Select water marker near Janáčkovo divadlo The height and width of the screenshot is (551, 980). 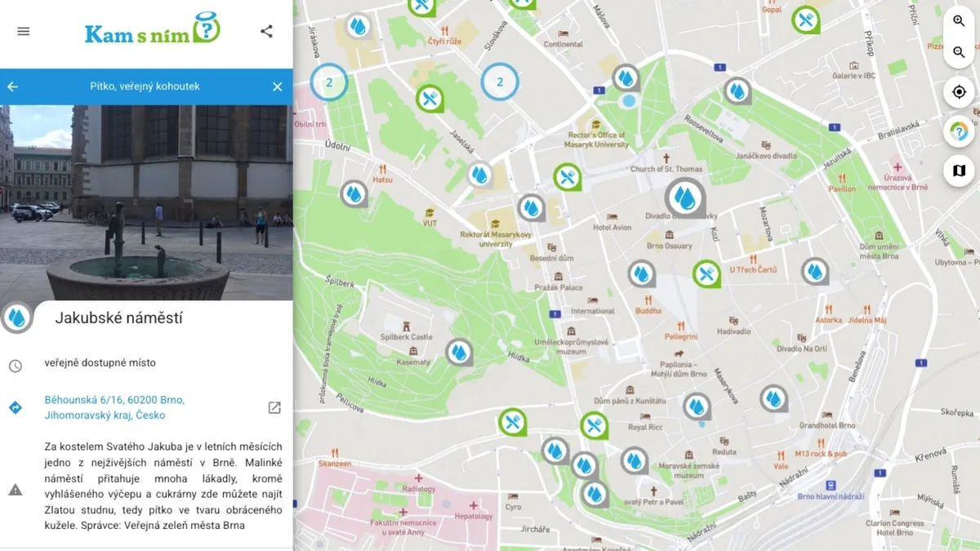point(737,91)
